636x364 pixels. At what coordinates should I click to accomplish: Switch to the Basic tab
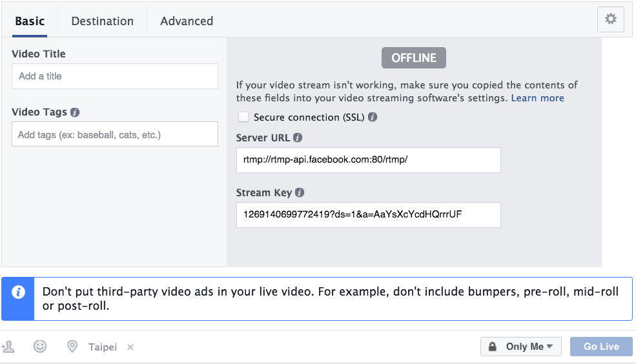point(30,21)
